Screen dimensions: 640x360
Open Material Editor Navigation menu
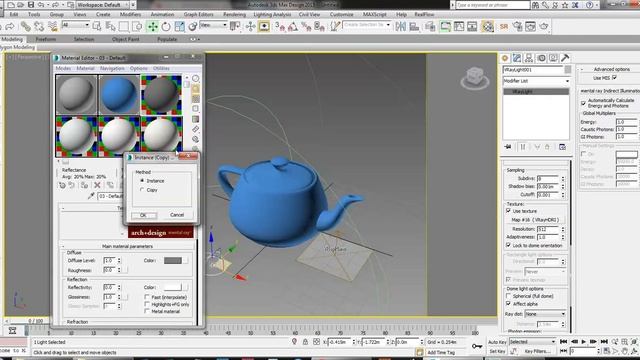[112, 69]
